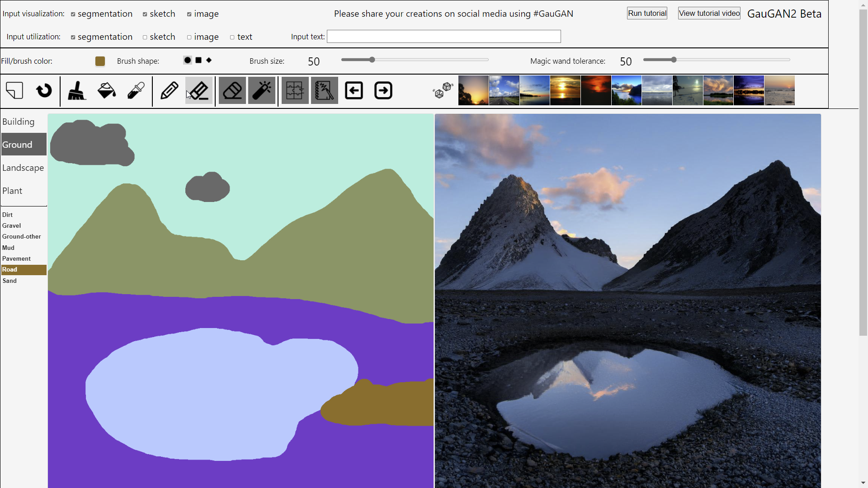Expand the Building category

point(18,122)
